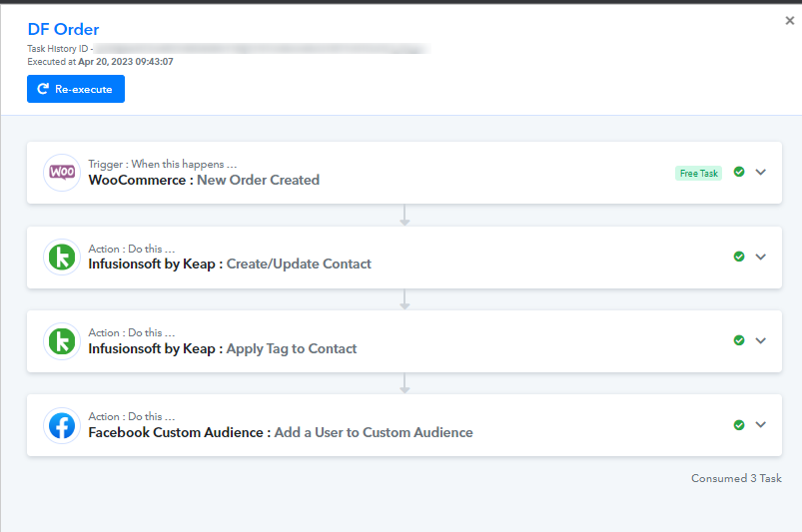The width and height of the screenshot is (802, 532).
Task: Click 'Add a User to Custom Audience' text
Action: coord(374,432)
